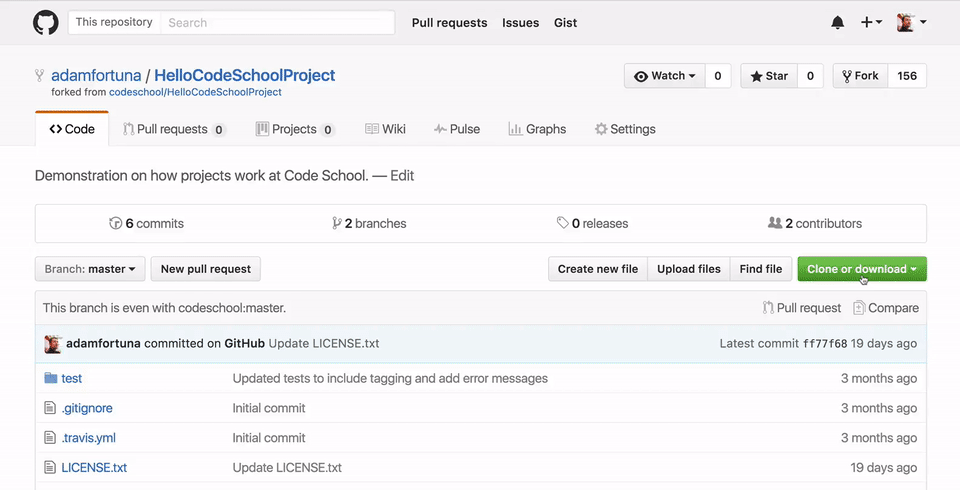Image resolution: width=960 pixels, height=490 pixels.
Task: Open the .travis.yml 'Initial commit' message
Action: (269, 438)
